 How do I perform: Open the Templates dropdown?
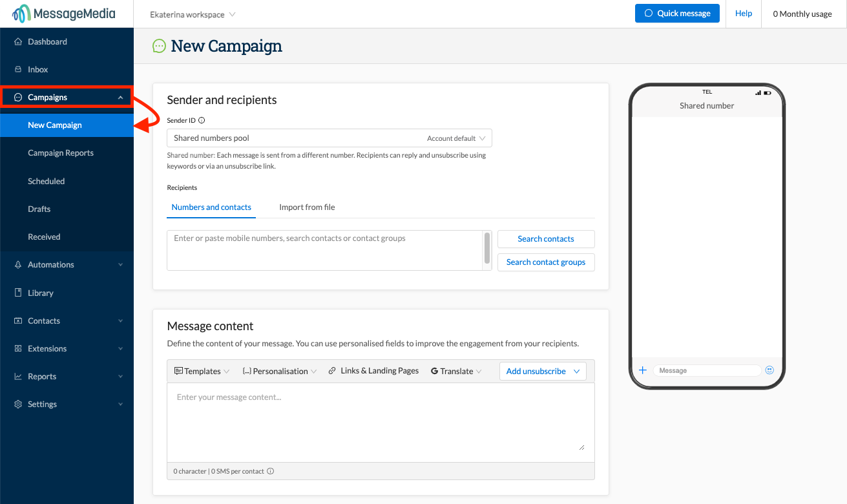202,371
